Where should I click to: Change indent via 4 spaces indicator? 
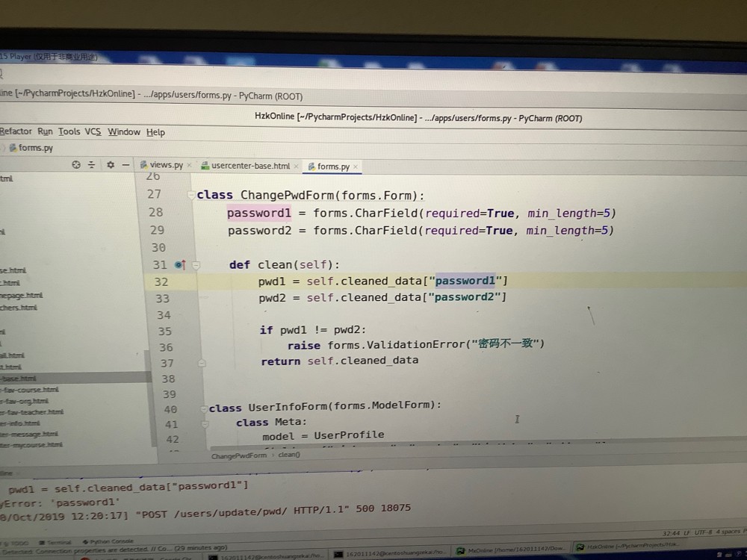click(729, 532)
